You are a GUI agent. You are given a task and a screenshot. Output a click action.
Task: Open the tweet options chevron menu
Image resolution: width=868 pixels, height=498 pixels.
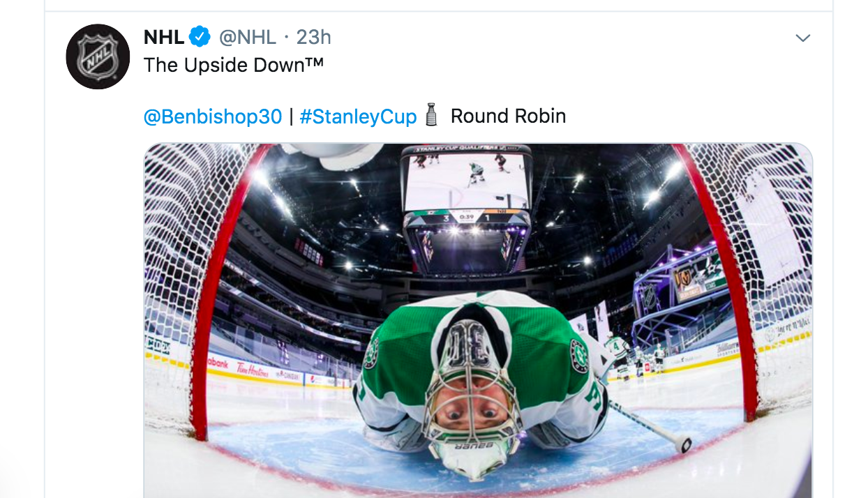(803, 38)
